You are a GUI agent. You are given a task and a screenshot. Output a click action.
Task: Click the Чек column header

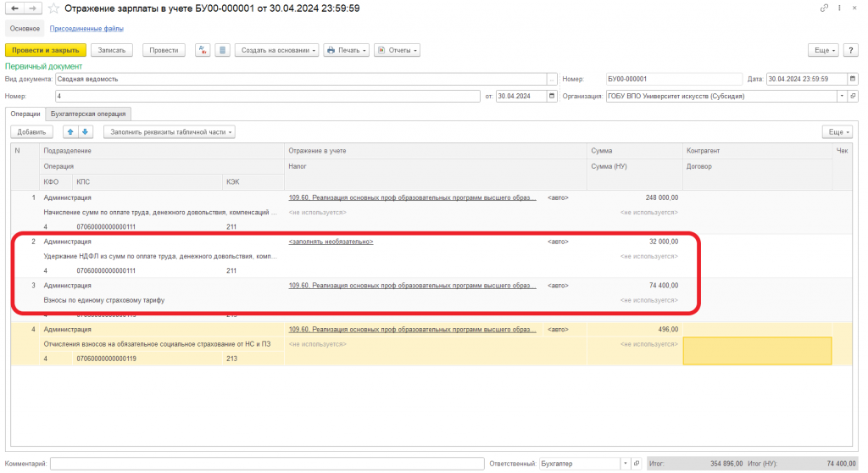pyautogui.click(x=842, y=151)
